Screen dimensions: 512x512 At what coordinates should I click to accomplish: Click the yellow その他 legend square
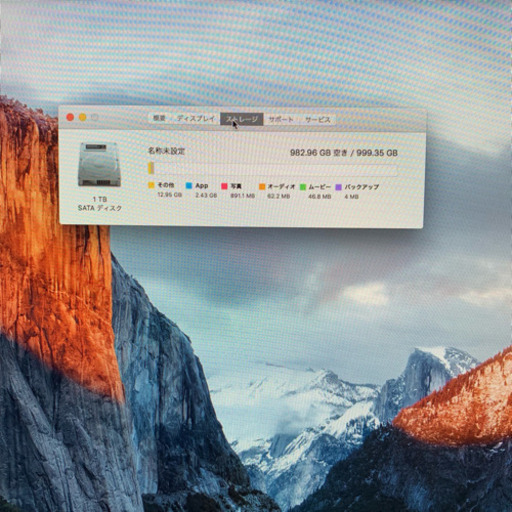151,185
